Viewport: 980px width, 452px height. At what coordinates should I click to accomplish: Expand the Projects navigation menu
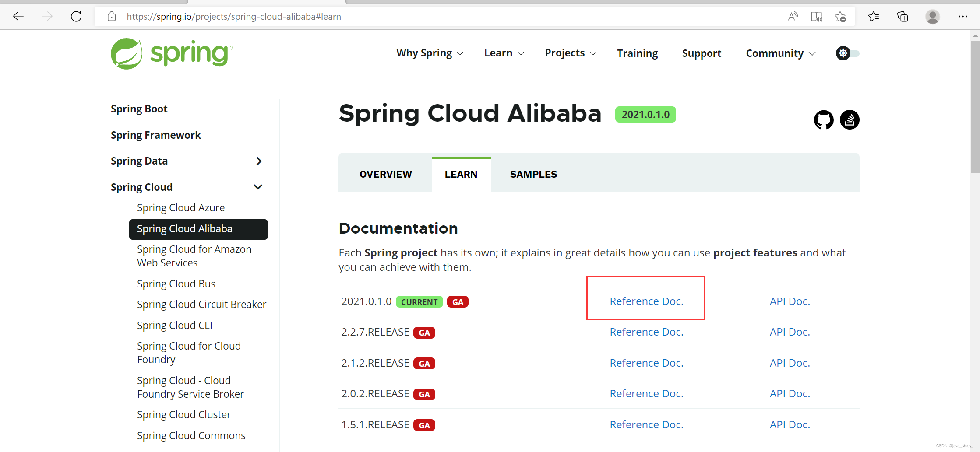pyautogui.click(x=571, y=53)
